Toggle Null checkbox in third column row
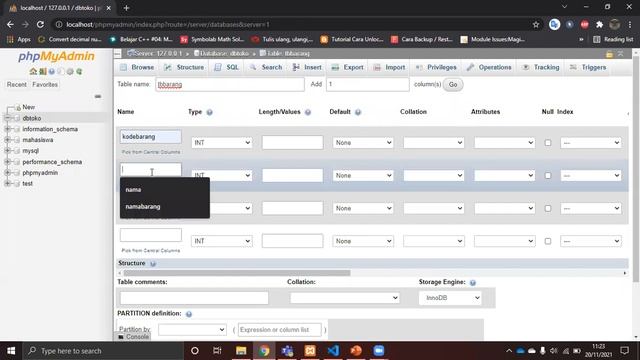This screenshot has height=360, width=640. point(548,208)
